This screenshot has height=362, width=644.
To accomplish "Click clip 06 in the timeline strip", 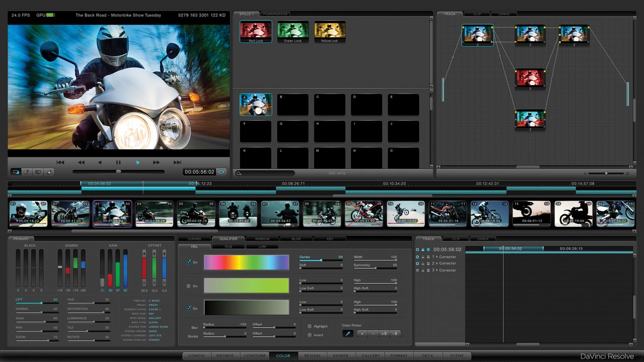I will [238, 213].
